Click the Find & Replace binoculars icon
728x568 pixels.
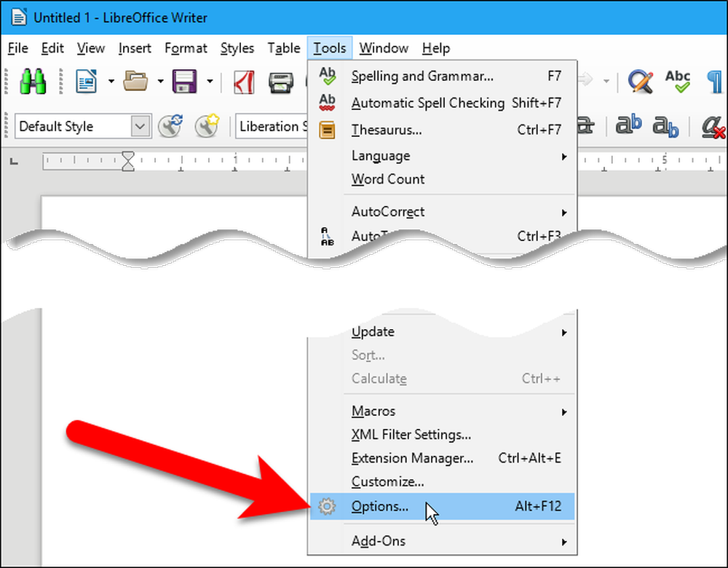tap(33, 82)
